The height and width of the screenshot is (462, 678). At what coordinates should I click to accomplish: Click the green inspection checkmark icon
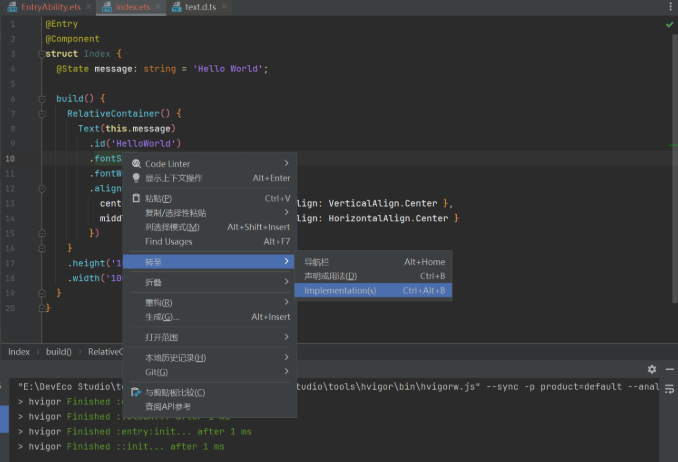669,25
